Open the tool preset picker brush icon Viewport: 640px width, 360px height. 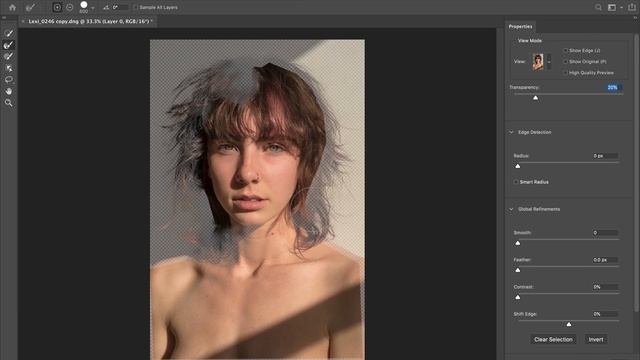[x=30, y=7]
